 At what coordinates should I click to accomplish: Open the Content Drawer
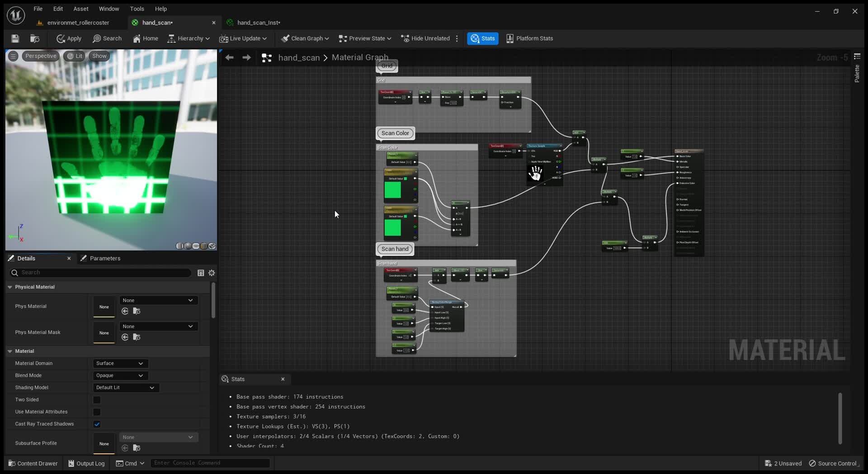(33, 463)
